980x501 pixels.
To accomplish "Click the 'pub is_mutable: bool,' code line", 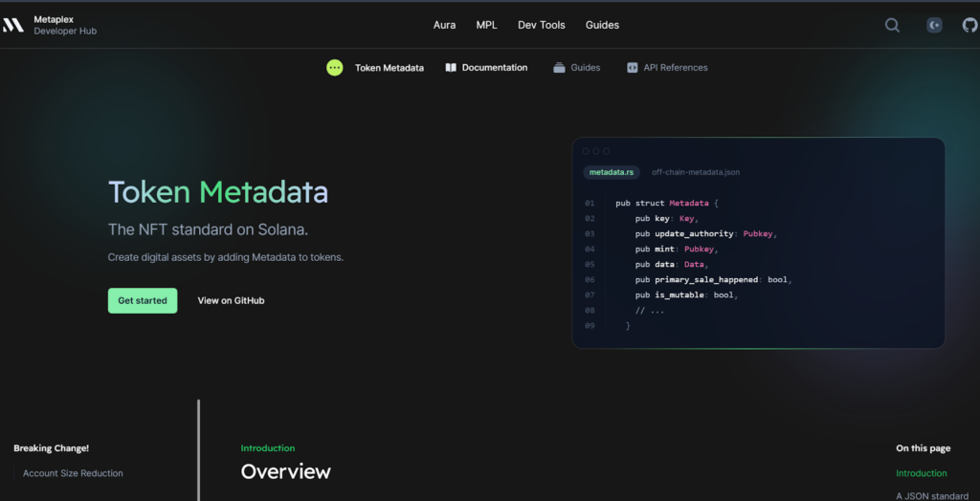I will click(x=687, y=294).
